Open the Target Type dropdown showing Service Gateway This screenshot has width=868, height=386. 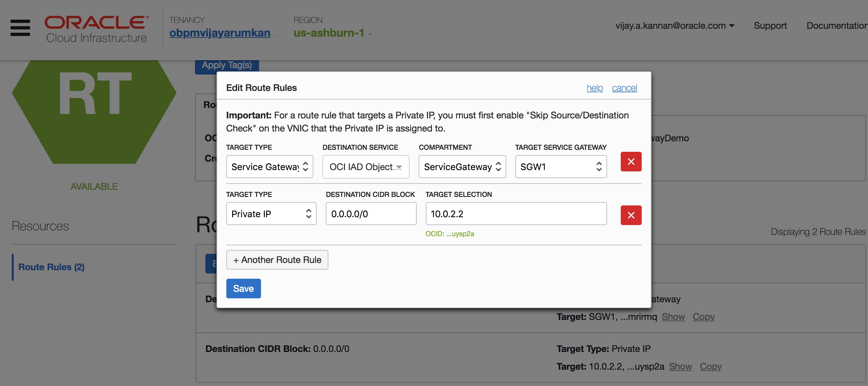coord(269,167)
